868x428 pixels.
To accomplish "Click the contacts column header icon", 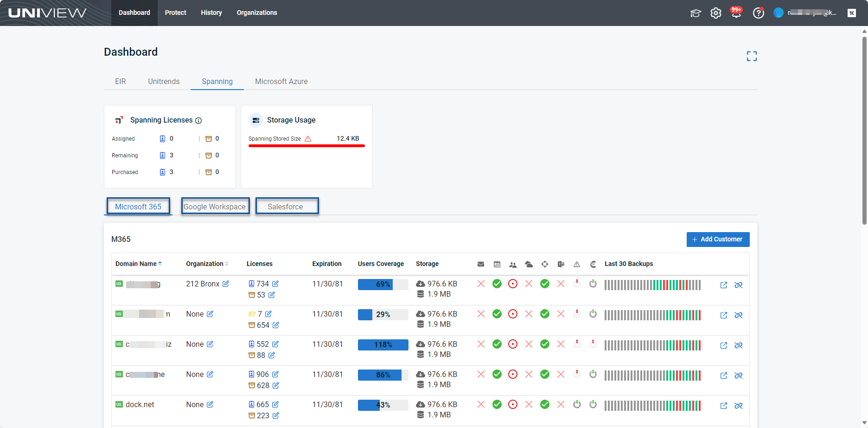I will [513, 265].
